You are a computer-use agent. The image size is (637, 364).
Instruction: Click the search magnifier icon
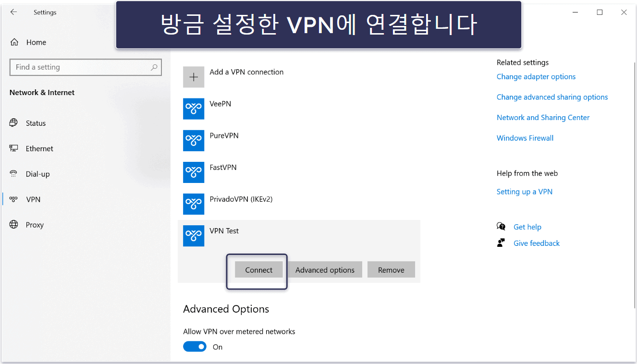tap(154, 67)
